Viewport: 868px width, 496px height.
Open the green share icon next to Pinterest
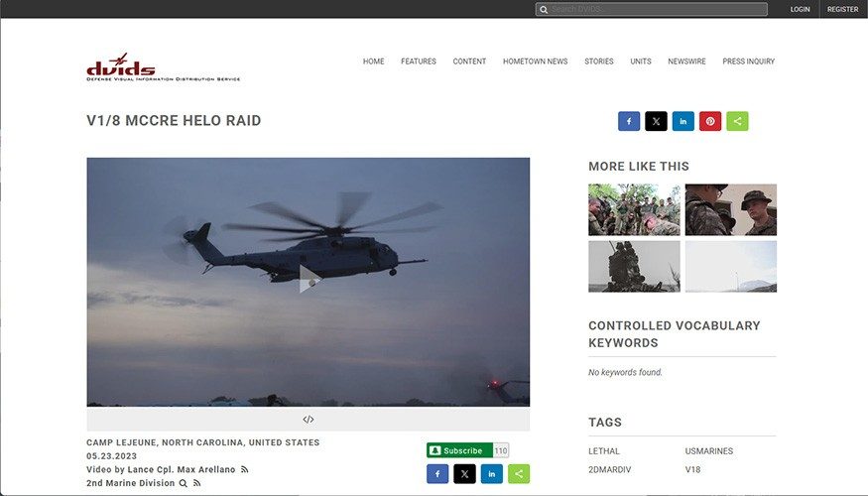click(737, 121)
